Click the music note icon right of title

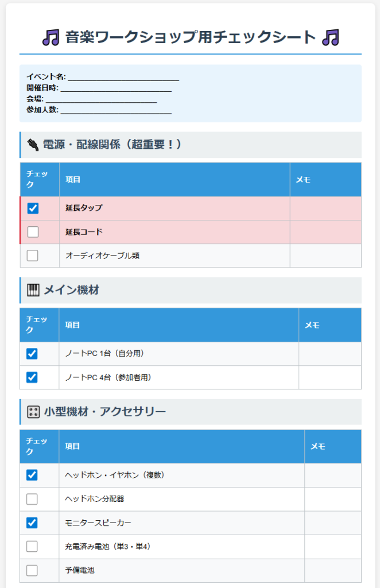[x=331, y=37]
